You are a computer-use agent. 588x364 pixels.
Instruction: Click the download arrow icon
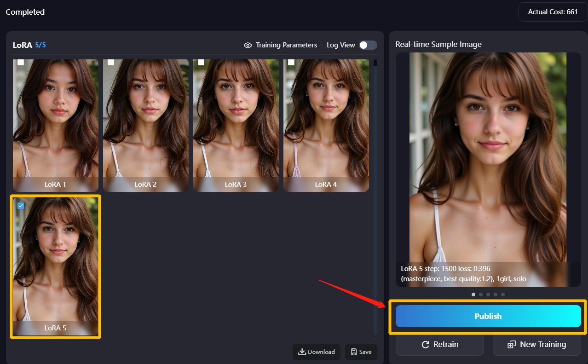302,352
